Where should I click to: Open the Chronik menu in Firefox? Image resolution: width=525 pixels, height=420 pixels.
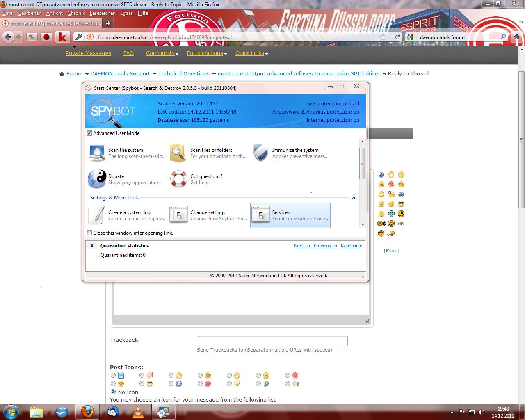coord(76,13)
